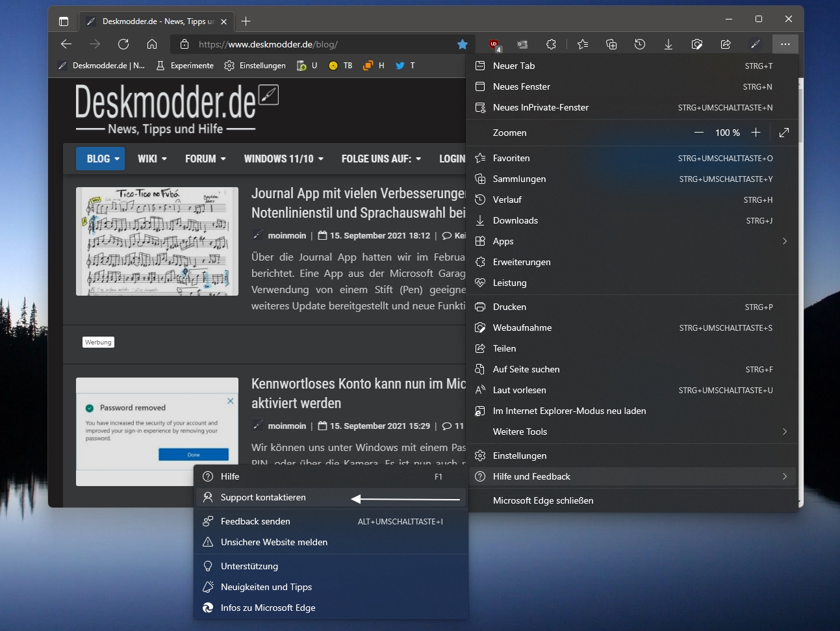Viewport: 840px width, 631px height.
Task: Open the Deskmodder.de bookmark in favorites bar
Action: pyautogui.click(x=101, y=66)
